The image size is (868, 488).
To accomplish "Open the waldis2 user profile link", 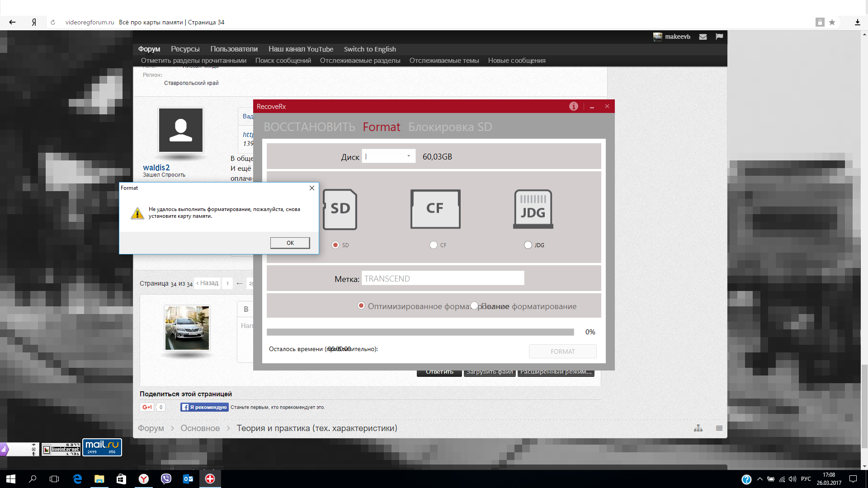I will (x=156, y=168).
